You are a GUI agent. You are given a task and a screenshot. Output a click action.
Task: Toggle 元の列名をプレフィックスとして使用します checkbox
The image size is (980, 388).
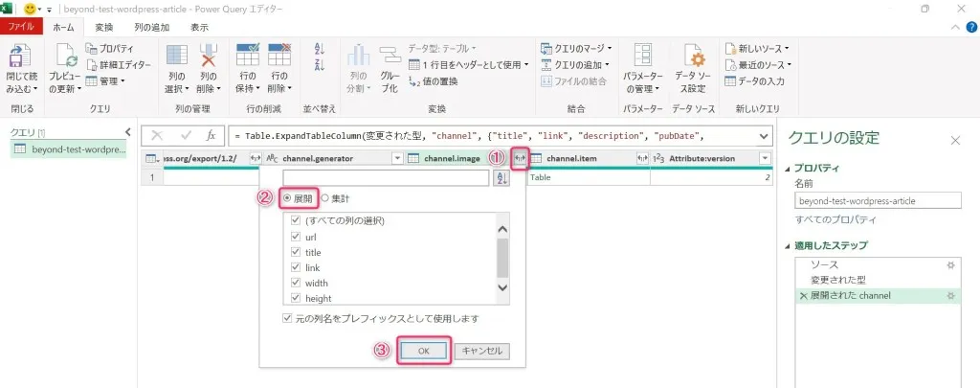[288, 318]
